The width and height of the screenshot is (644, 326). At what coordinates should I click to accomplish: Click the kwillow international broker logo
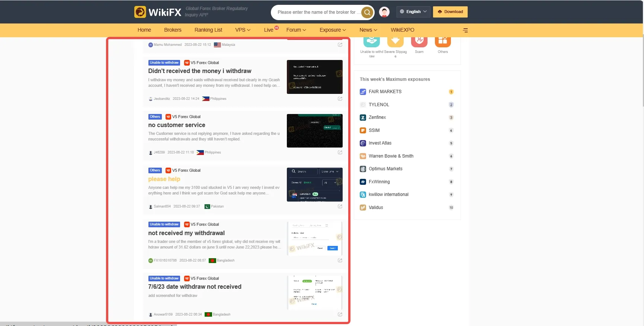pyautogui.click(x=363, y=194)
